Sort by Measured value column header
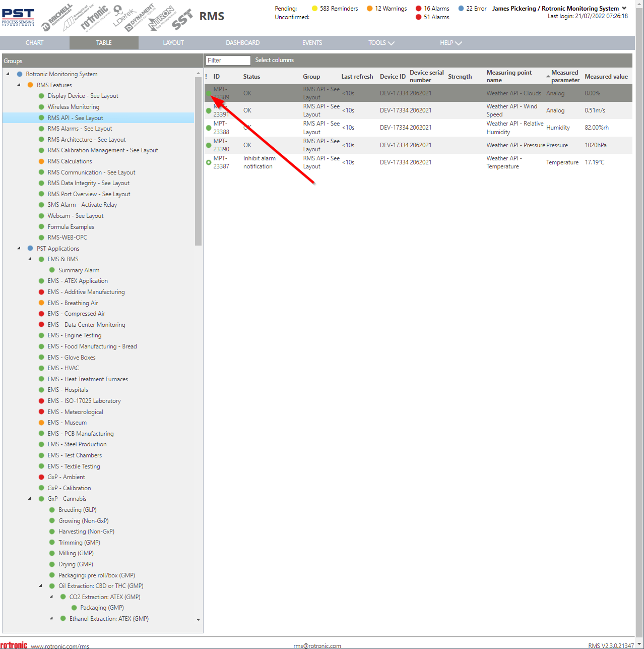This screenshot has height=649, width=644. [606, 77]
